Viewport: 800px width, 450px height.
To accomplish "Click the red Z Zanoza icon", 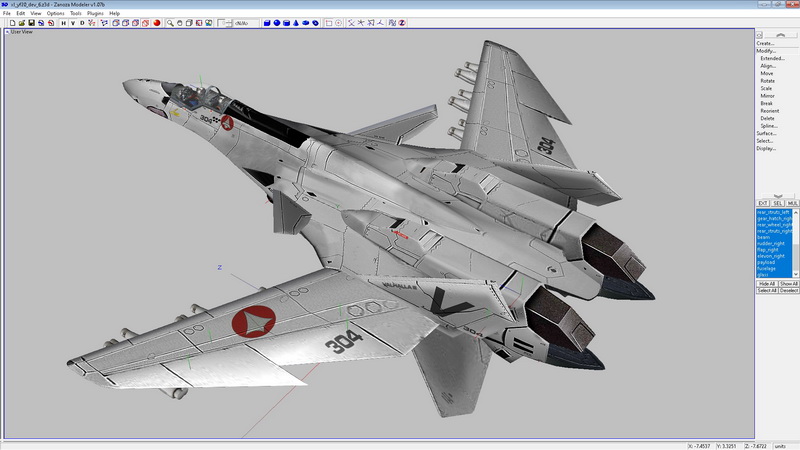I will 402,23.
